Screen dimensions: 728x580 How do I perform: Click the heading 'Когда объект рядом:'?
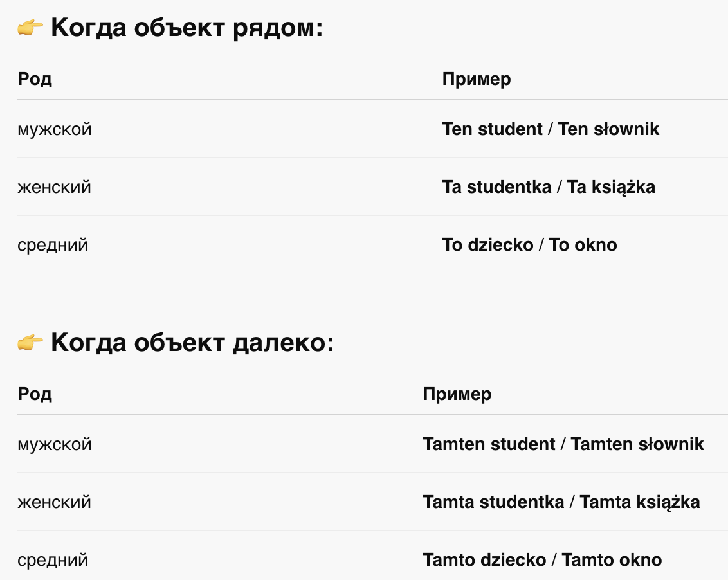coord(187,28)
